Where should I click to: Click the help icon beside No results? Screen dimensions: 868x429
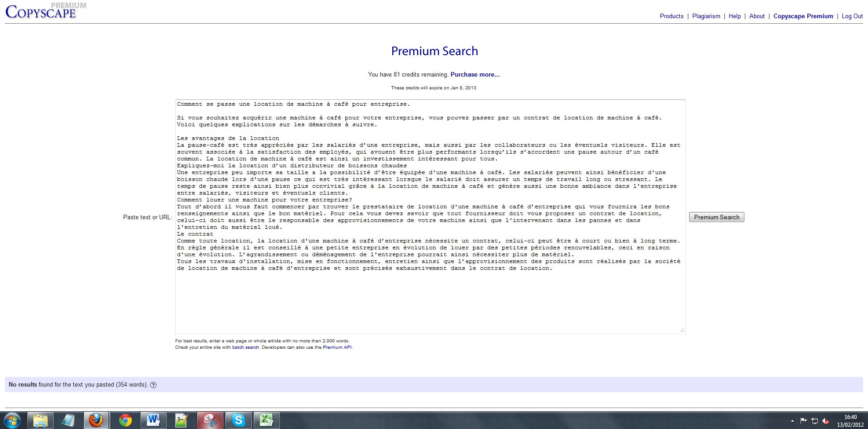coord(153,385)
